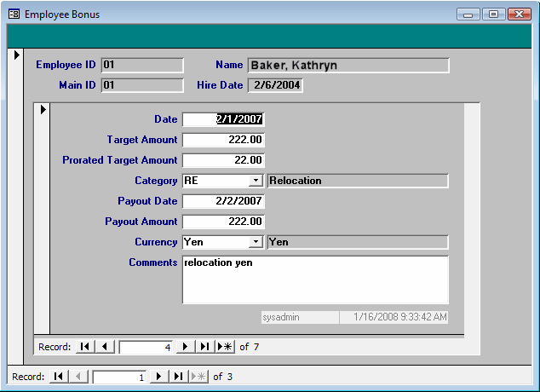Click the timestamp 1/16/2008 9:33:42 AM
The image size is (540, 392).
(394, 317)
